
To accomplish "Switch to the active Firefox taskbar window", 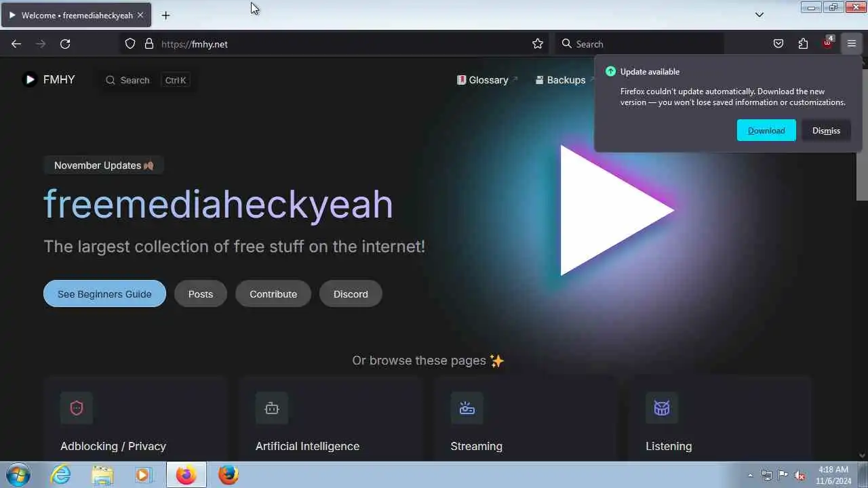I will pyautogui.click(x=186, y=475).
